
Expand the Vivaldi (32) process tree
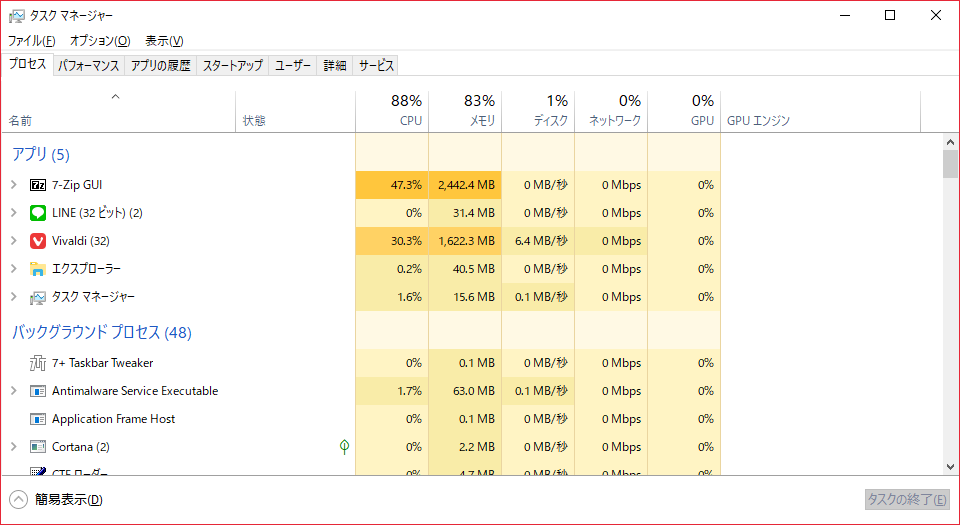pyautogui.click(x=14, y=241)
